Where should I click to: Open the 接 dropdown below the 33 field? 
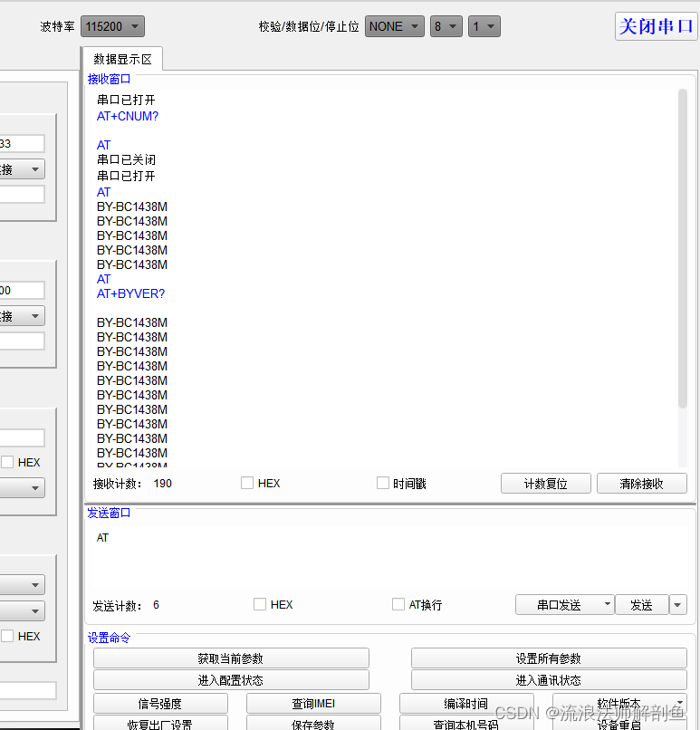(22, 169)
